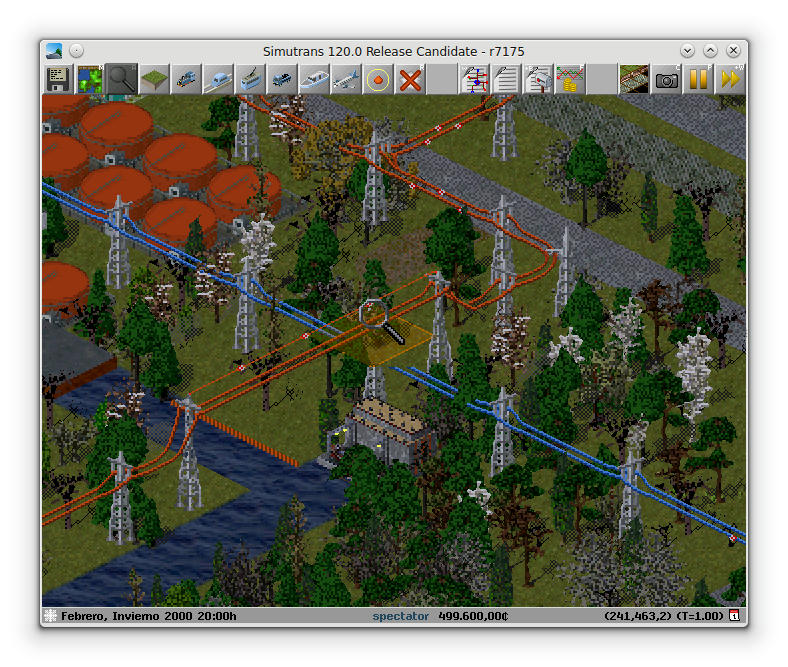788x667 pixels.
Task: Open the landscape terraforming tools
Action: coord(154,79)
